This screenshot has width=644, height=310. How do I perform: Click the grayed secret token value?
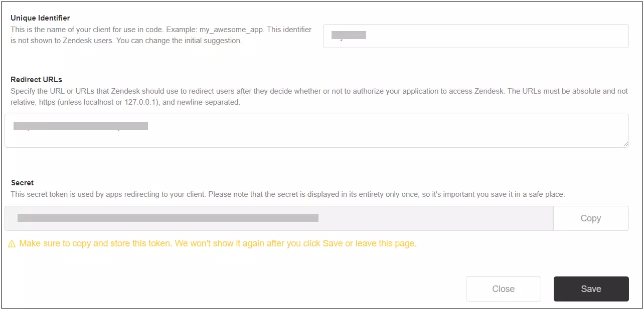[x=168, y=218]
